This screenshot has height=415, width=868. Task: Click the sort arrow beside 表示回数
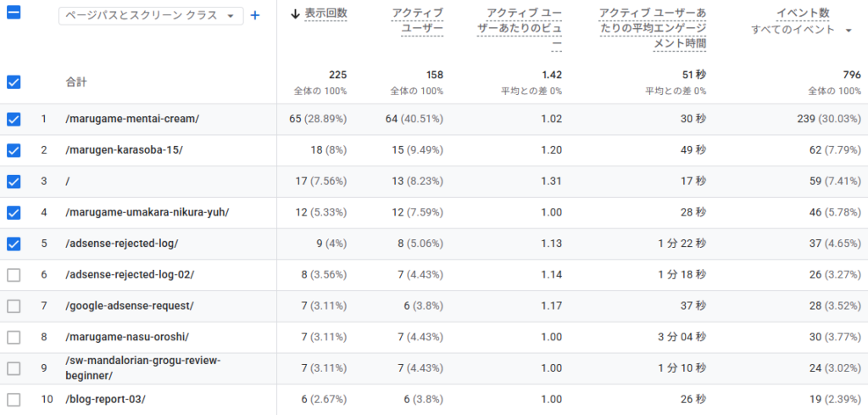[295, 14]
